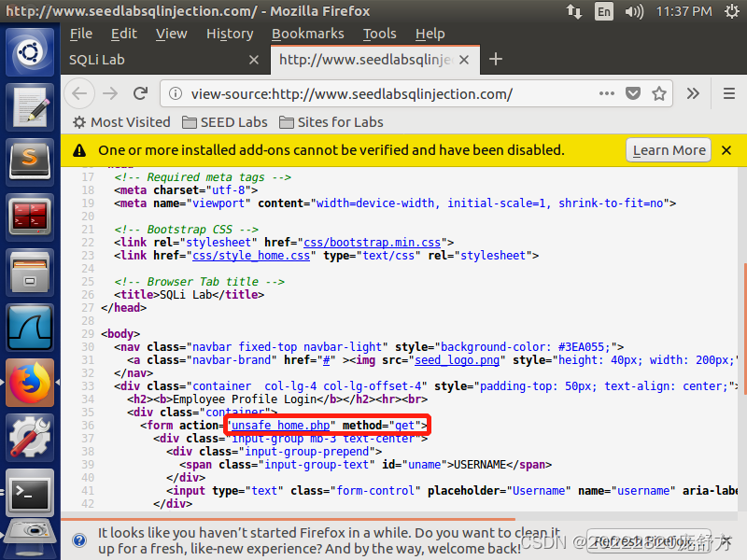
Task: Click the Learn More button
Action: point(669,150)
